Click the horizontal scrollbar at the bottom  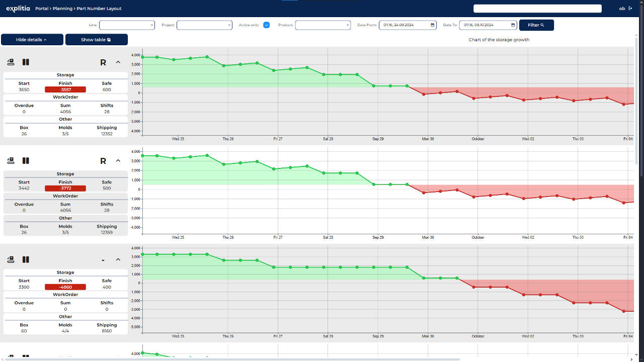click(231, 359)
